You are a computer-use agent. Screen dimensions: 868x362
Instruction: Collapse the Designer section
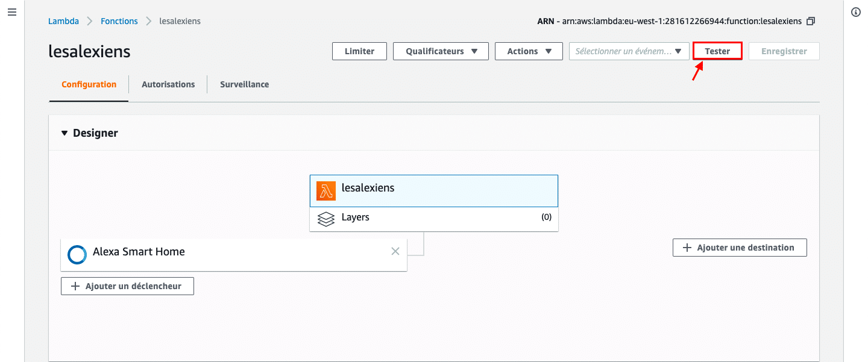[x=64, y=133]
